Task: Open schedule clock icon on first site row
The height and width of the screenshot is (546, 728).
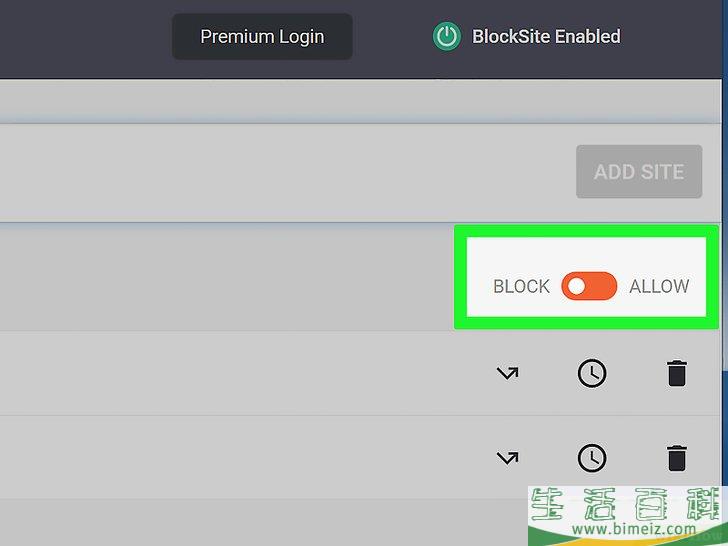Action: (x=592, y=373)
